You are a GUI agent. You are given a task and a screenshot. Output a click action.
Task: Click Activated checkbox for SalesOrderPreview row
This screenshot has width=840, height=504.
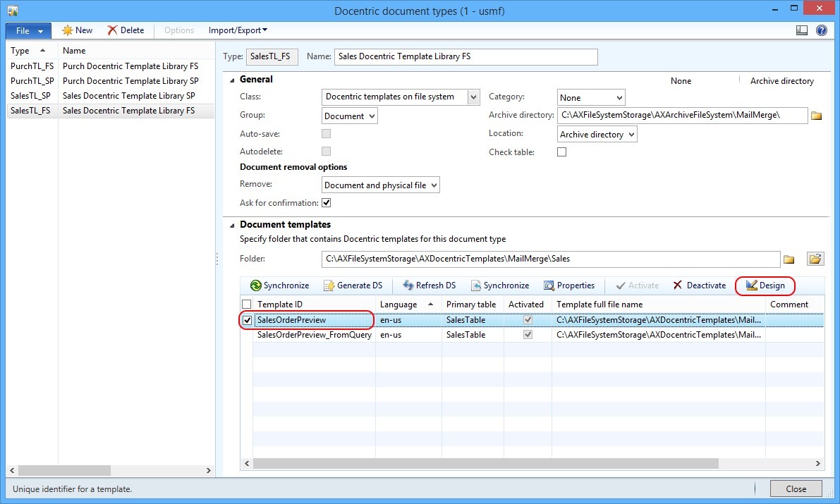click(528, 320)
